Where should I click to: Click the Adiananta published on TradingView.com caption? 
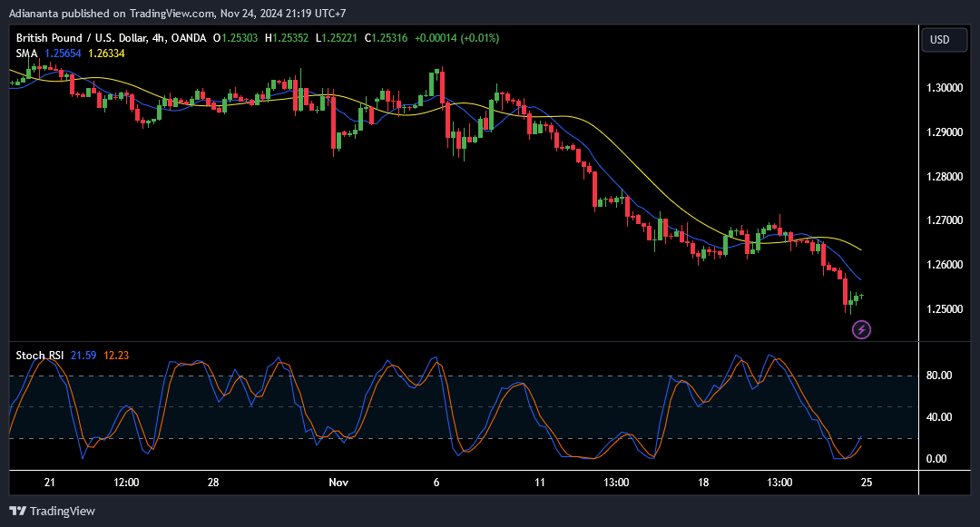tap(178, 13)
